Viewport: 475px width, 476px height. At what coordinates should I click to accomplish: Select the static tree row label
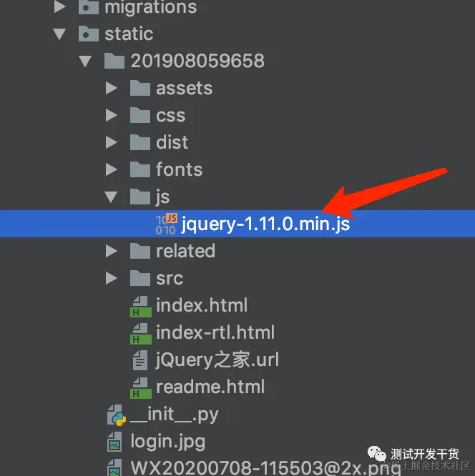click(x=129, y=34)
